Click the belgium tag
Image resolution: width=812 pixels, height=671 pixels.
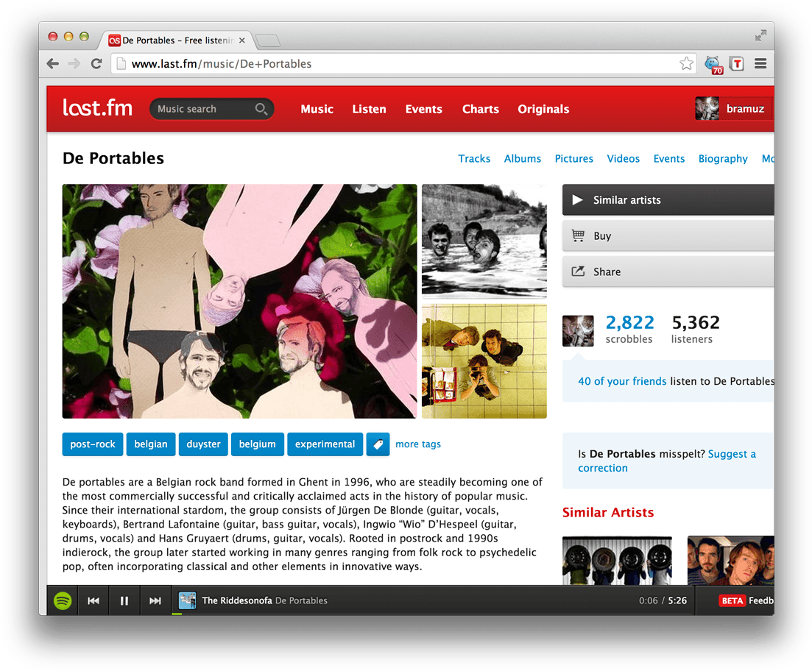coord(258,444)
